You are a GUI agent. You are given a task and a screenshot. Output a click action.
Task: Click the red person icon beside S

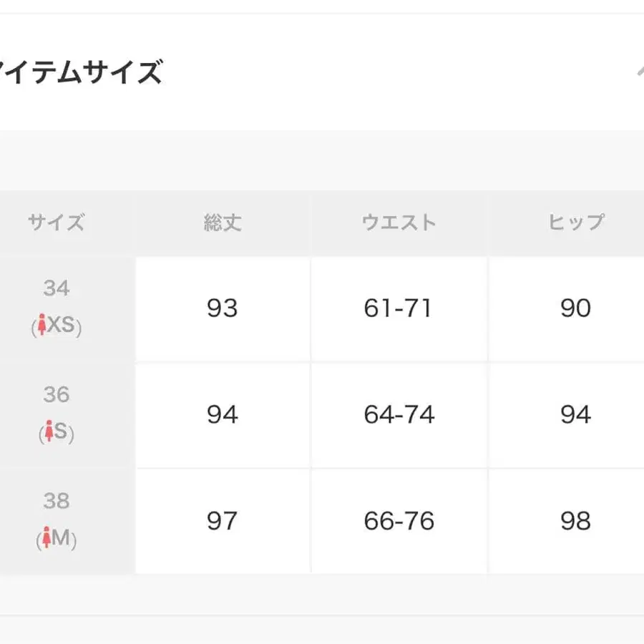pos(49,433)
